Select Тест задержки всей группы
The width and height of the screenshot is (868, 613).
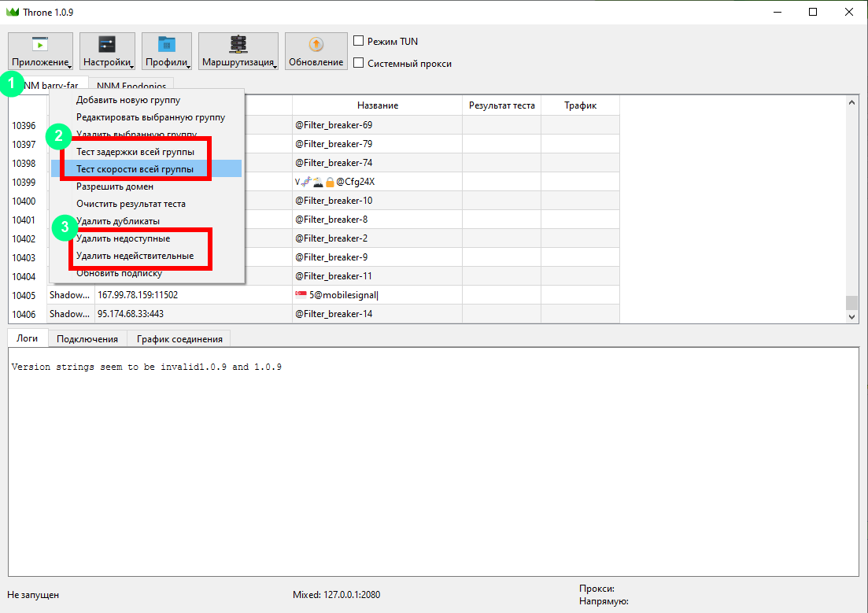pyautogui.click(x=146, y=151)
